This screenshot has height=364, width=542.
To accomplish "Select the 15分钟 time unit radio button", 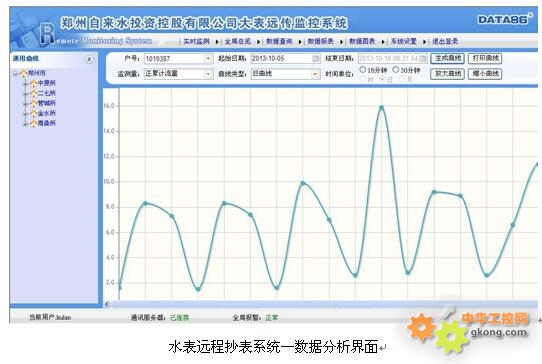I will pos(363,70).
